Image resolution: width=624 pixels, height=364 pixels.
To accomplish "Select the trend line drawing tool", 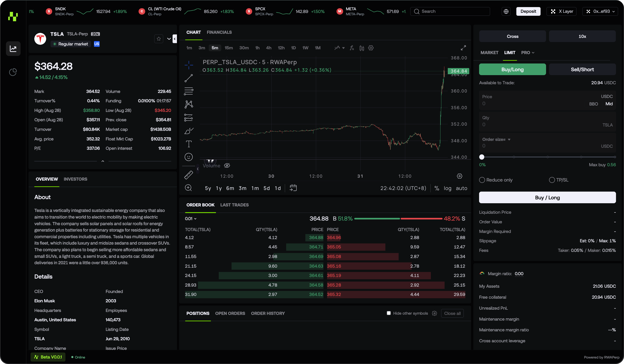I will point(189,78).
